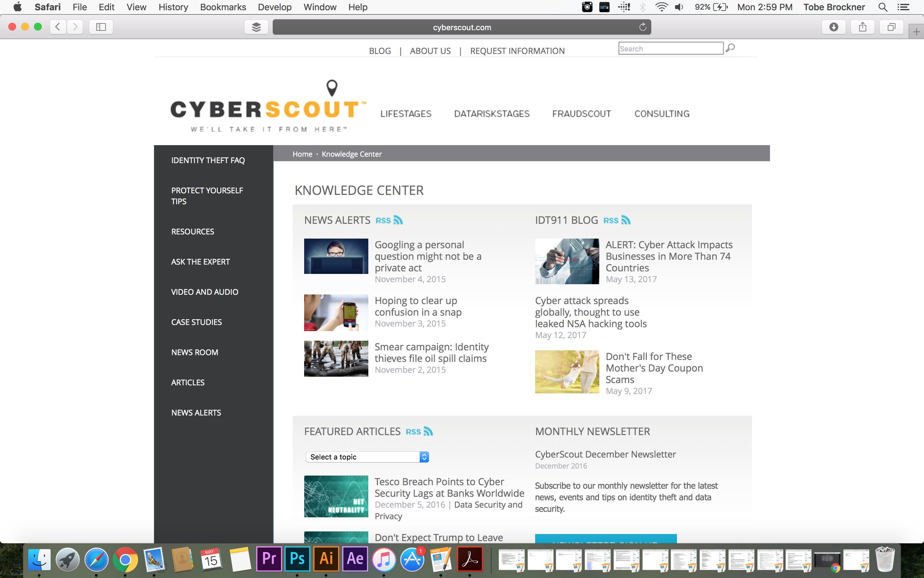924x578 pixels.
Task: Add a new Safari tab
Action: tap(916, 32)
